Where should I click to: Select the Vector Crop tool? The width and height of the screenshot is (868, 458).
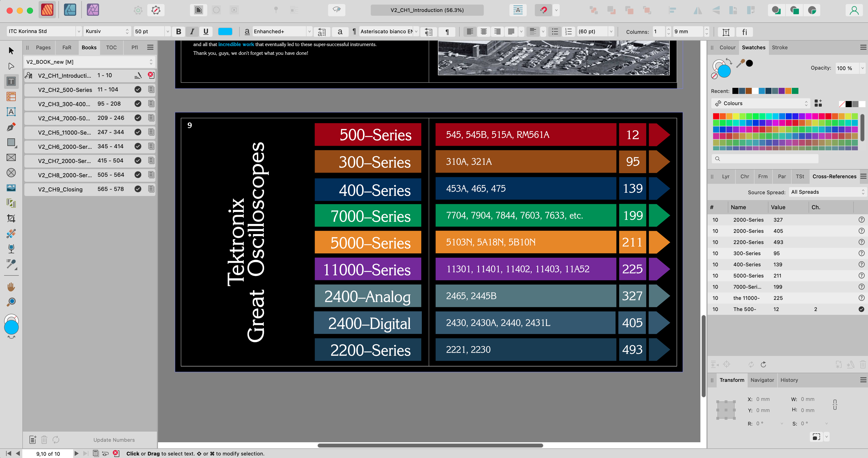[11, 219]
